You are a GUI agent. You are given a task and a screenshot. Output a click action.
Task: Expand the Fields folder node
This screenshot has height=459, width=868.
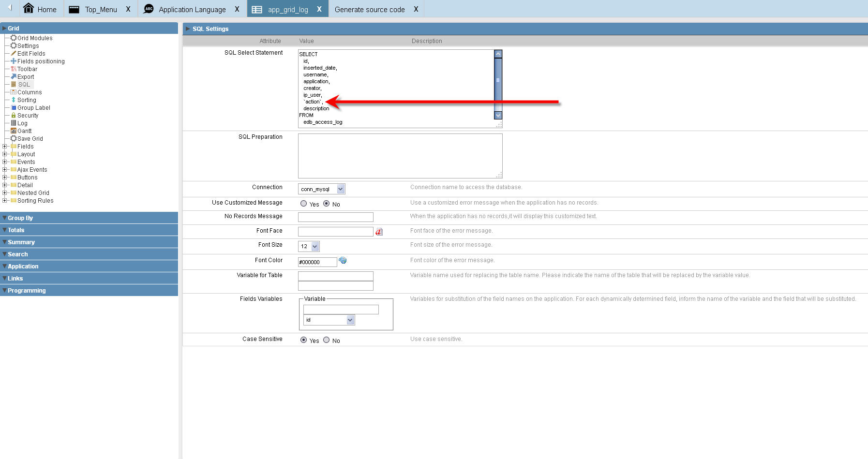point(4,146)
